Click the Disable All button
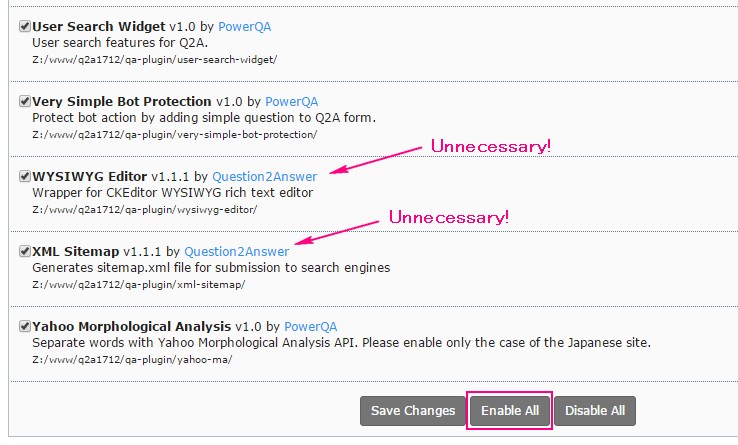Screen dimensions: 738x445 [x=595, y=410]
